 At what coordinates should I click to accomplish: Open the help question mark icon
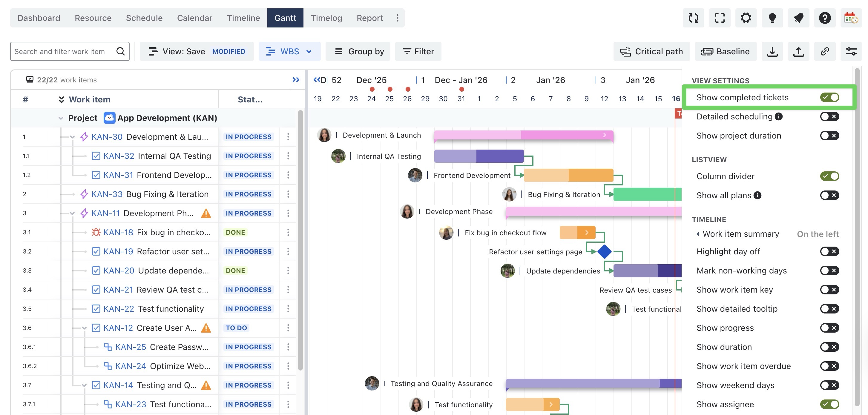pos(824,18)
